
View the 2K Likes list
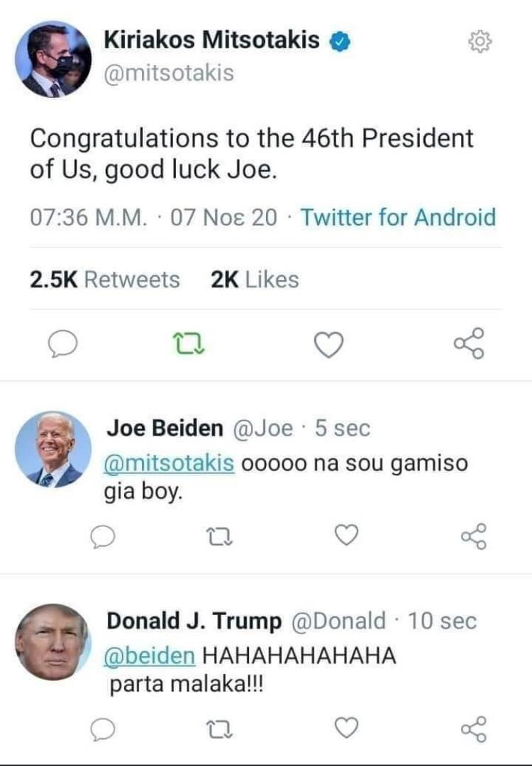(x=255, y=279)
